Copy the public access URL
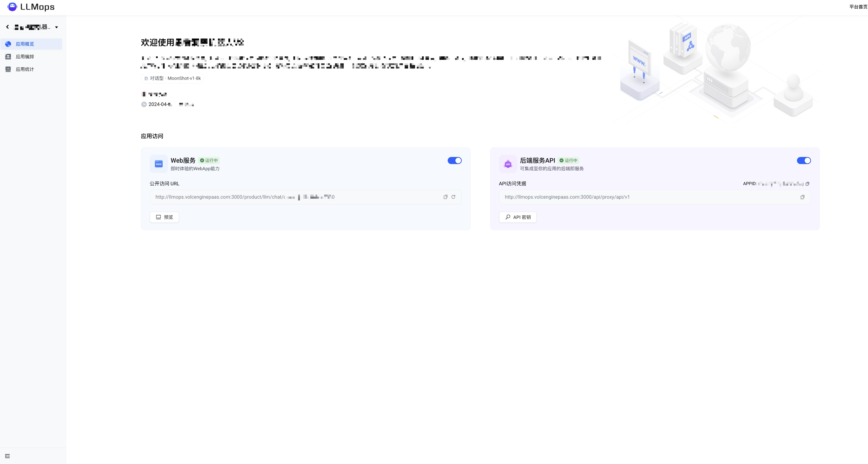This screenshot has width=868, height=464. (445, 197)
